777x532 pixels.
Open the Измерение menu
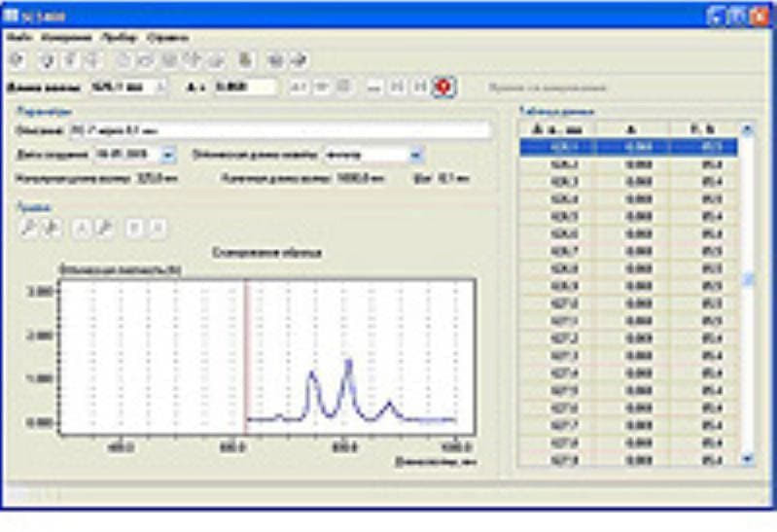[66, 38]
